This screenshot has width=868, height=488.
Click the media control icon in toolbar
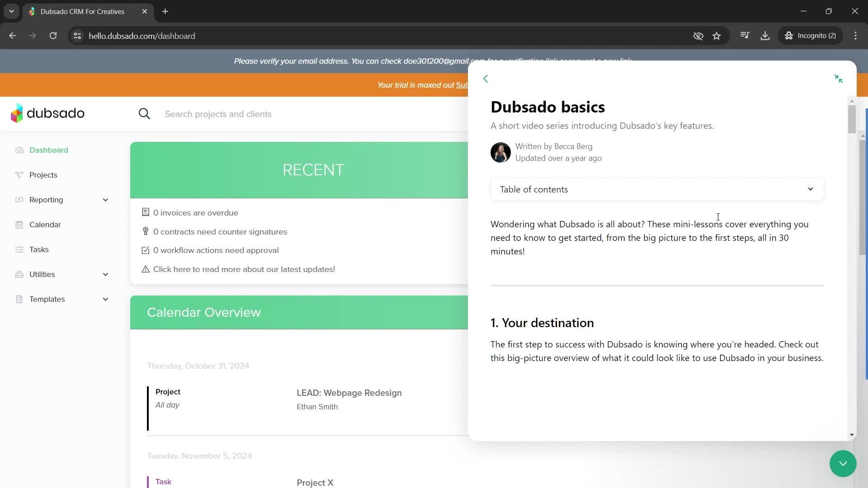click(x=745, y=36)
